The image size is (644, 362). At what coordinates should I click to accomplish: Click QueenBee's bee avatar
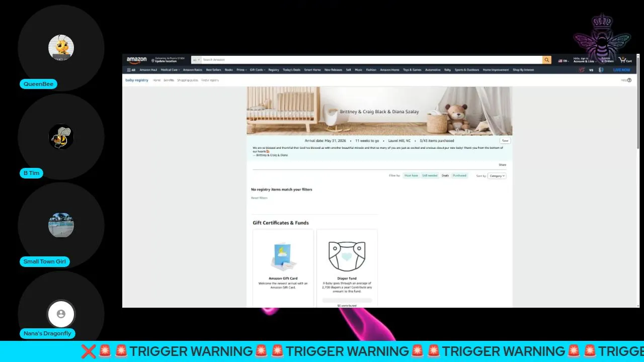[61, 48]
